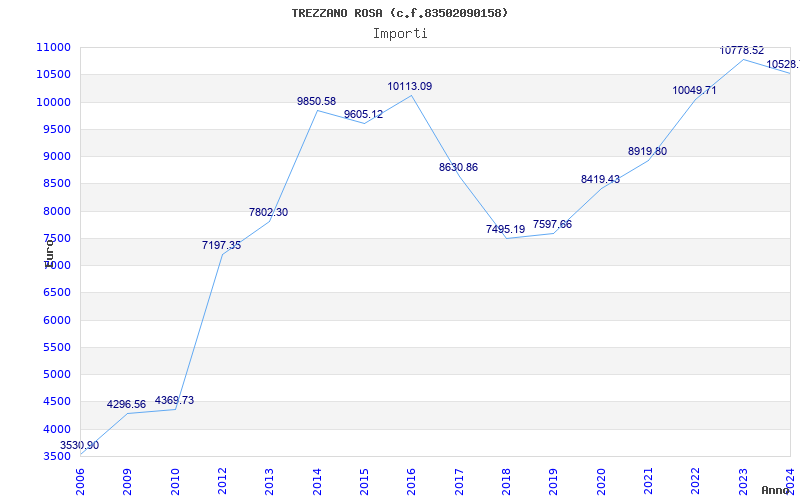Click data label 7197.35
This screenshot has width=800, height=500.
(x=221, y=245)
